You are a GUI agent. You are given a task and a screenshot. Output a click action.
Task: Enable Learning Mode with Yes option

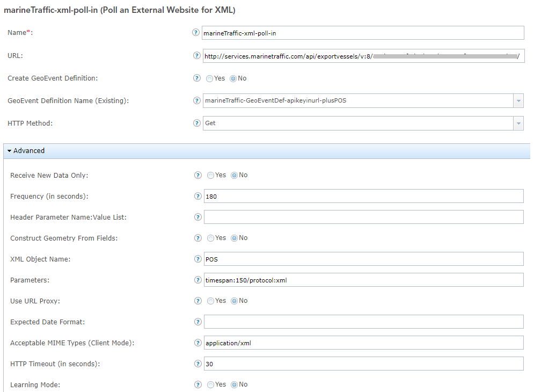[x=211, y=384]
